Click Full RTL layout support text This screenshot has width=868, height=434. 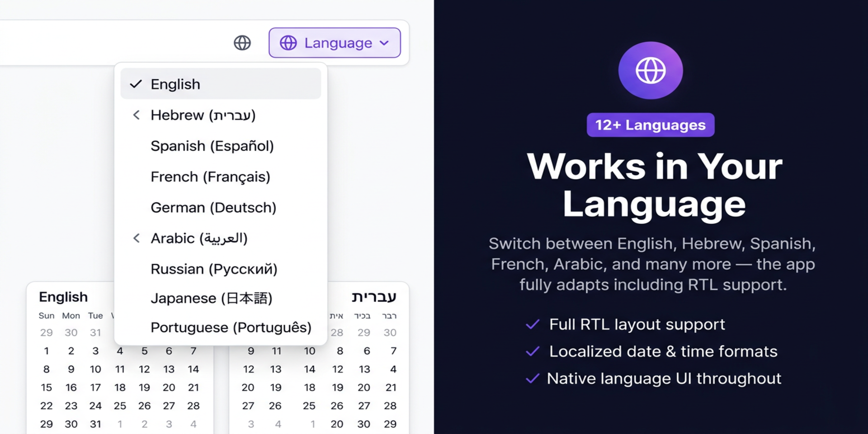click(x=637, y=324)
